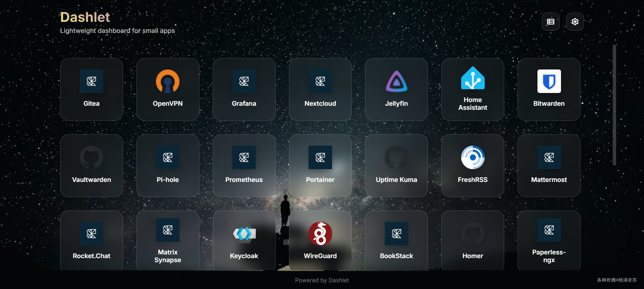The image size is (644, 289).
Task: Launch OpenVPN via its orange keyhole icon
Action: tap(168, 81)
